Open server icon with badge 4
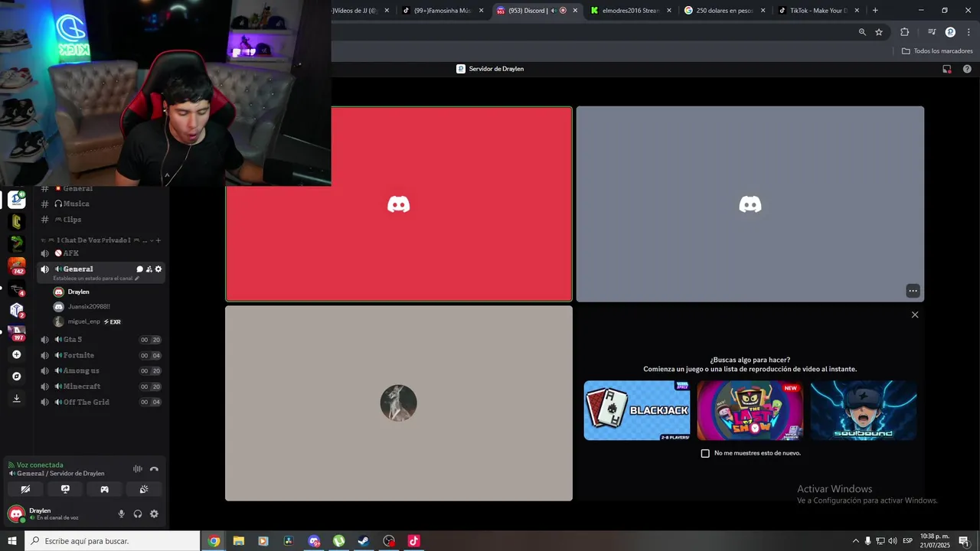The height and width of the screenshot is (551, 980). click(x=16, y=289)
